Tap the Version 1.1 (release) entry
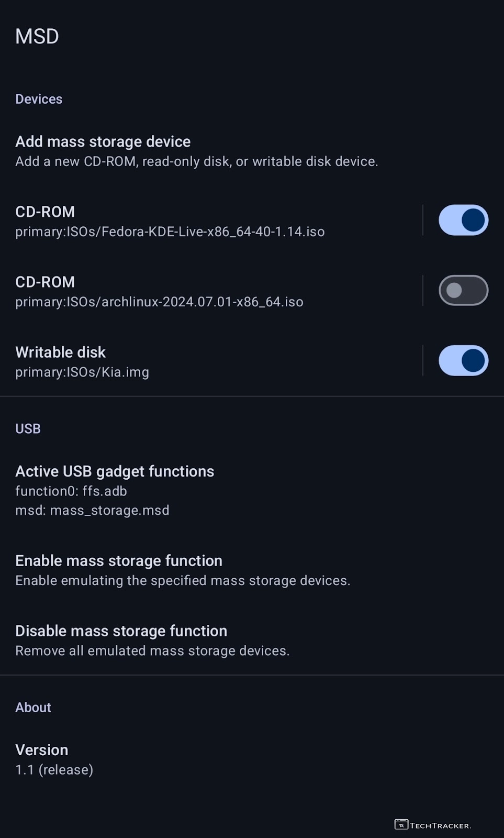This screenshot has height=838, width=504. point(54,759)
